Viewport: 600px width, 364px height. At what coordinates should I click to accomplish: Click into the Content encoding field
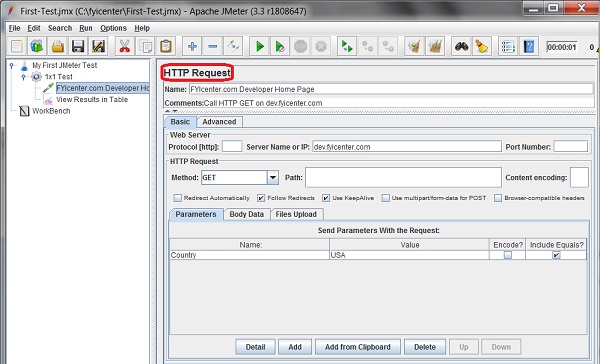pos(579,177)
